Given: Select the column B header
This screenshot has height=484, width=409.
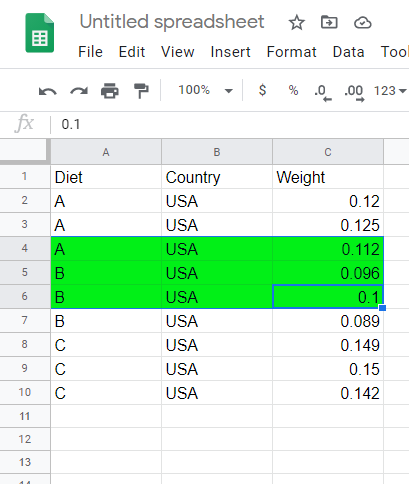Looking at the screenshot, I should coord(217,152).
